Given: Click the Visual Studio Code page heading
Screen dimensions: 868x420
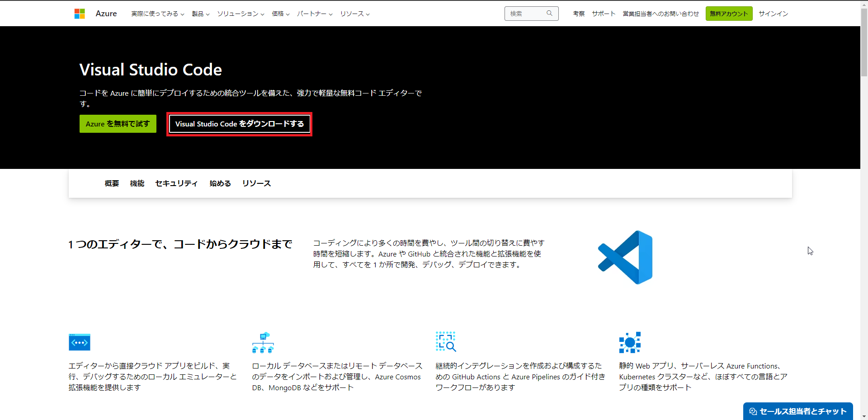Looking at the screenshot, I should (151, 70).
